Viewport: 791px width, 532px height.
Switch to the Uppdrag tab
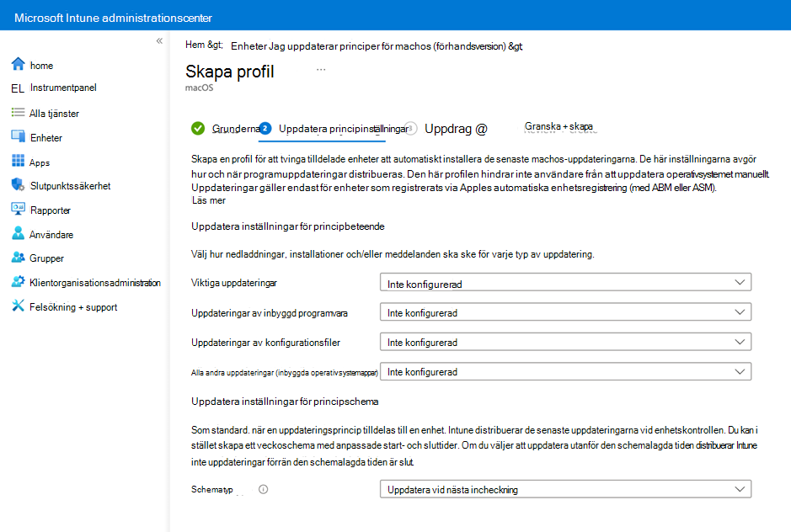click(456, 129)
